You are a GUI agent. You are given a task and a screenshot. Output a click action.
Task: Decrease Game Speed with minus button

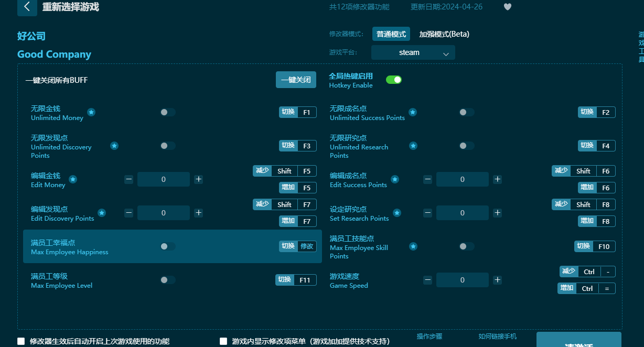(x=427, y=280)
